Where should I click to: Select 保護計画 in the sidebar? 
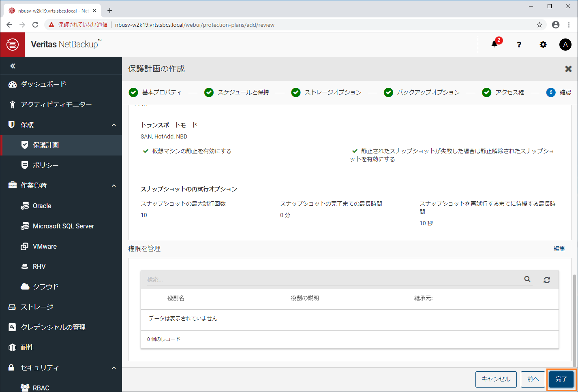(61, 145)
